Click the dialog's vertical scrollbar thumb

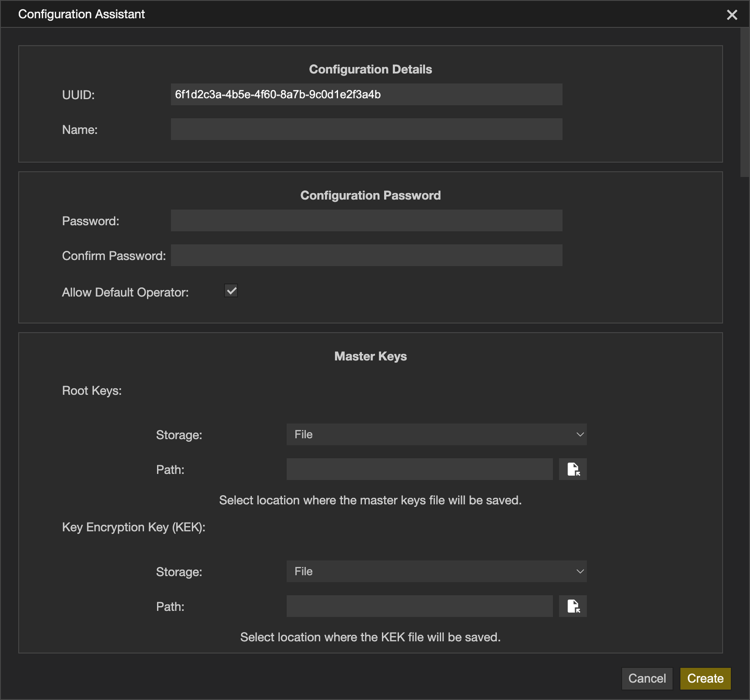click(745, 102)
